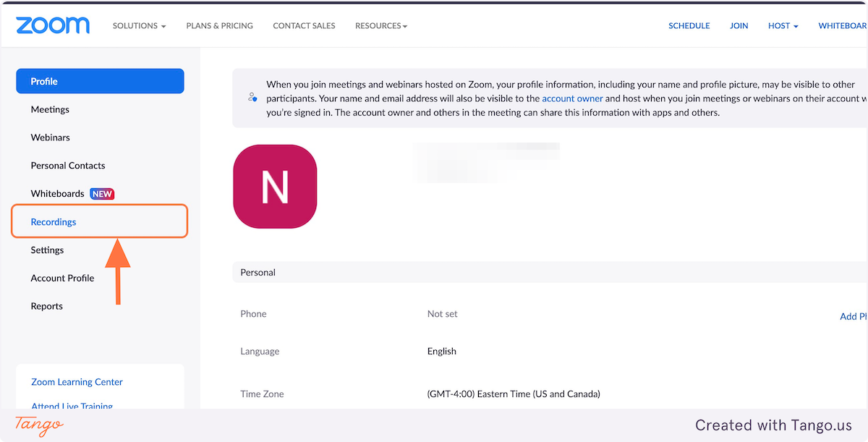This screenshot has width=868, height=442.
Task: Open the Host dropdown menu
Action: click(783, 25)
